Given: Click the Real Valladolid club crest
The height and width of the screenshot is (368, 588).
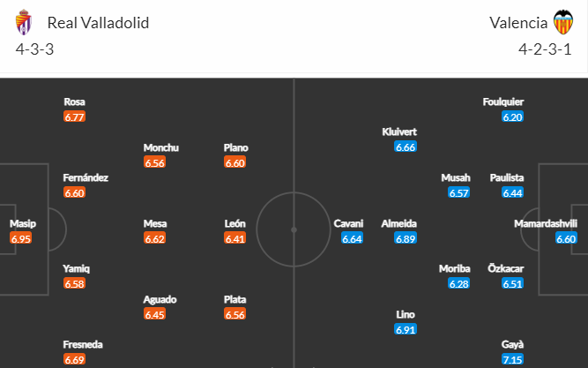Looking at the screenshot, I should (24, 22).
